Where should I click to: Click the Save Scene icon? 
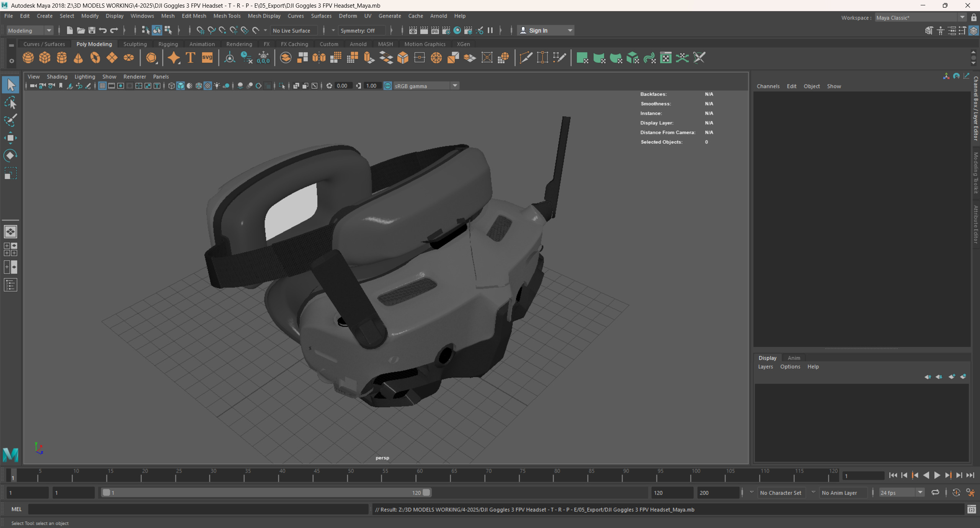[92, 30]
